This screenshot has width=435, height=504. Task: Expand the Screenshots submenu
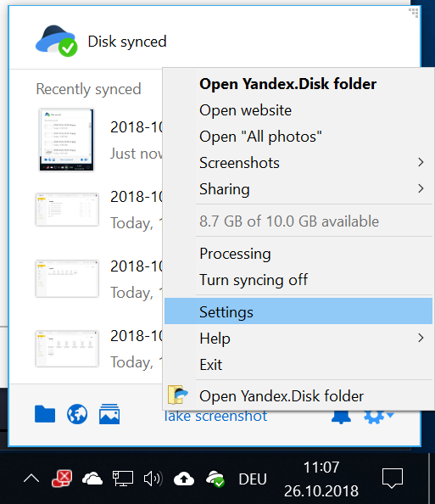coord(298,163)
